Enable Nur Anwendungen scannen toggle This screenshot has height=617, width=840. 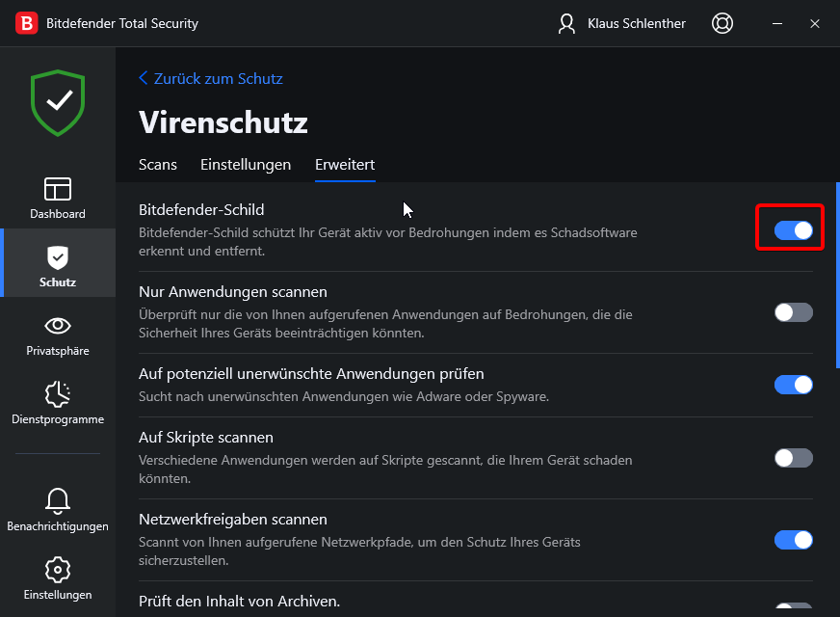pyautogui.click(x=793, y=312)
